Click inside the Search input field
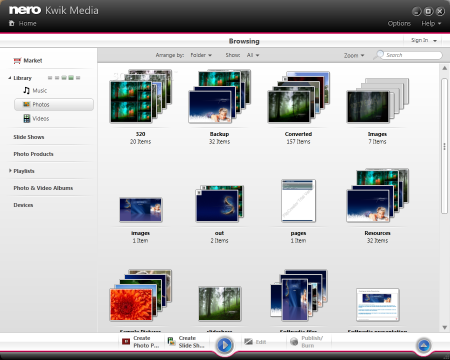Screen dimensions: 450x360 click(413, 55)
